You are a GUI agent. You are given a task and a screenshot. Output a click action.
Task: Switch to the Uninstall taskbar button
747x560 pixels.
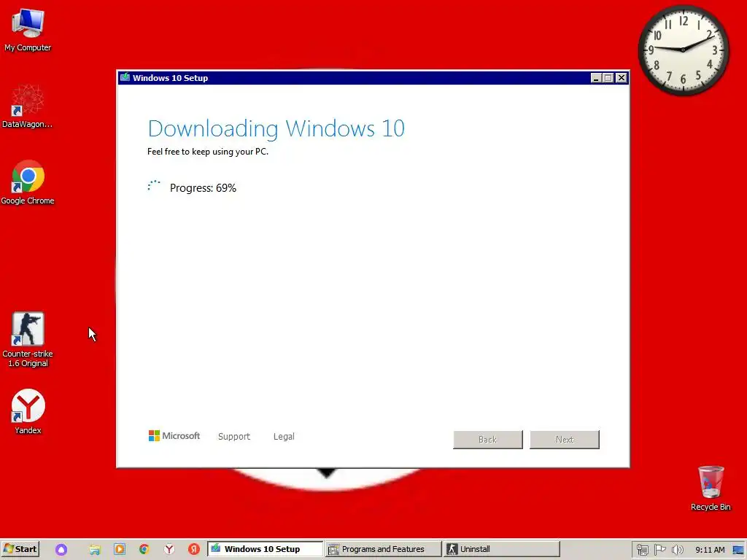(501, 549)
